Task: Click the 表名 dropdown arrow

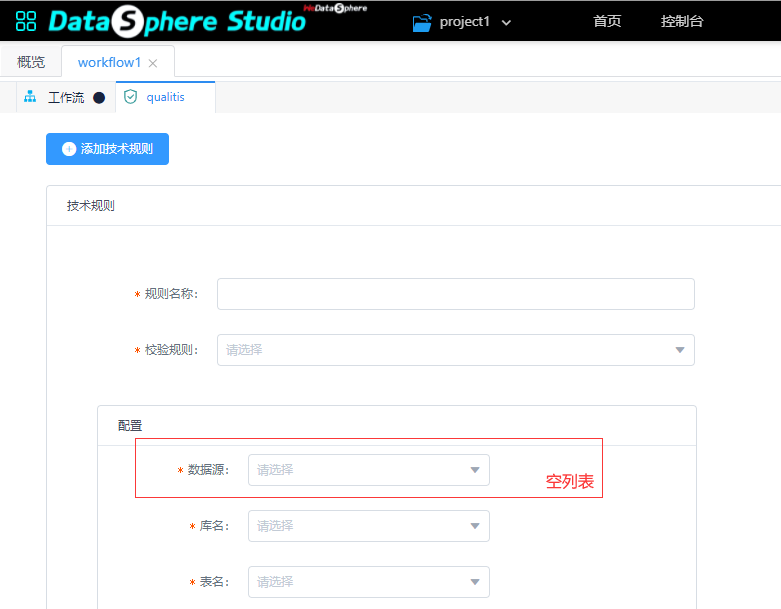Action: (x=475, y=582)
